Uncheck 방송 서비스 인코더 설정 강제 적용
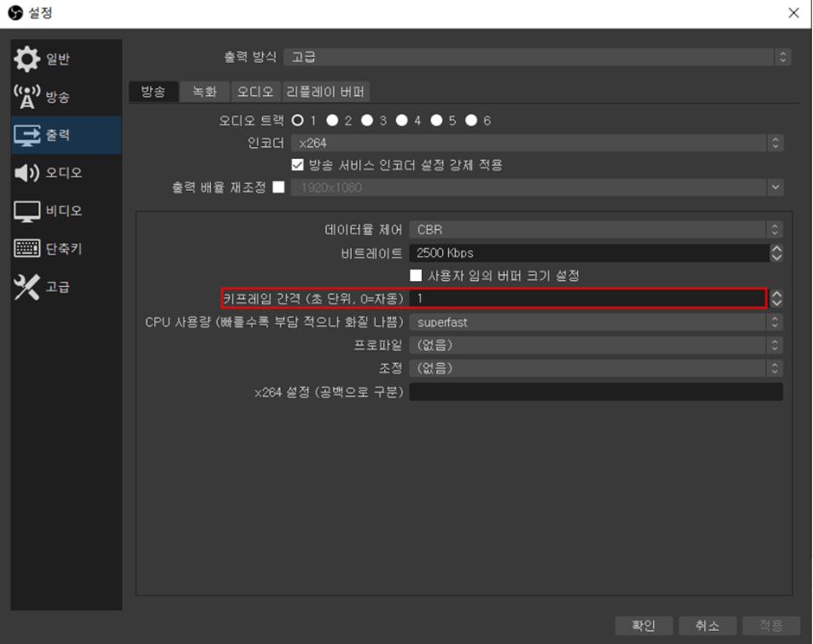The image size is (813, 644). click(x=298, y=165)
